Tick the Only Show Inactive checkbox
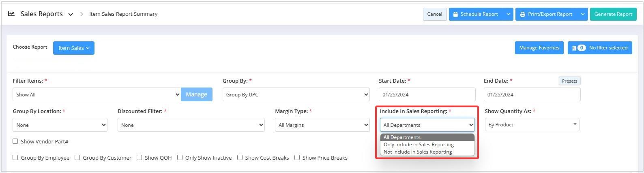The width and height of the screenshot is (644, 173). (180, 158)
